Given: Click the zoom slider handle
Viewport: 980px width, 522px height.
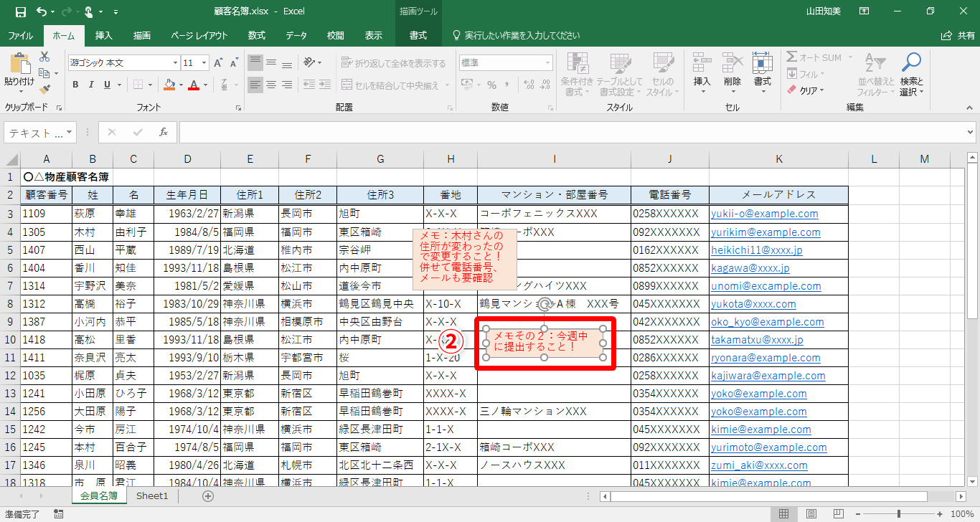Looking at the screenshot, I should coord(897,513).
